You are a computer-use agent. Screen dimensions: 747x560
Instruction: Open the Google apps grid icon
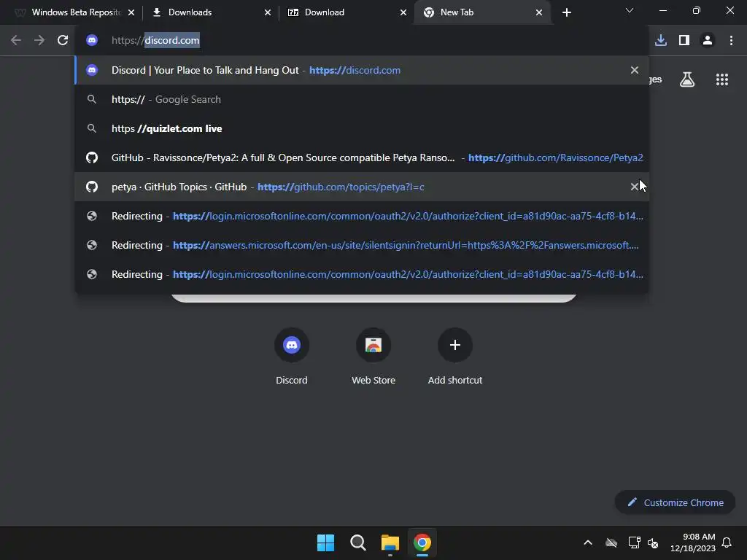(x=722, y=79)
